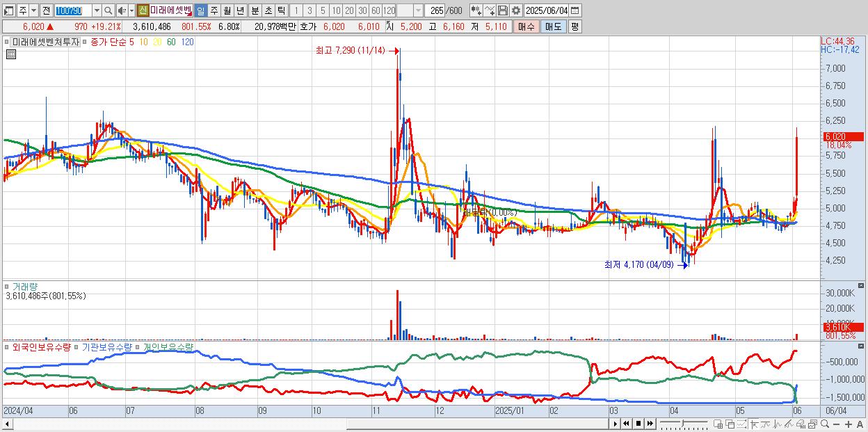Choose interval 120 button

click(389, 10)
